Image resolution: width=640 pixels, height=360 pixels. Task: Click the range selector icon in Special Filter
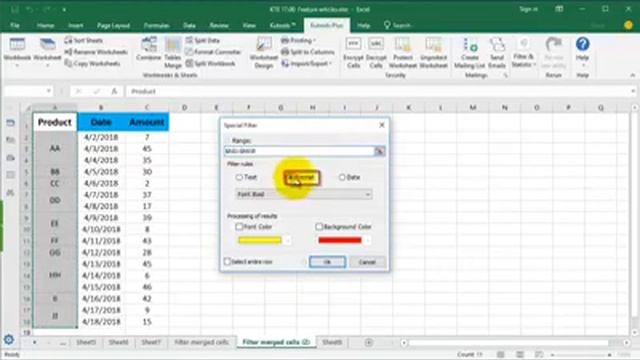point(380,151)
